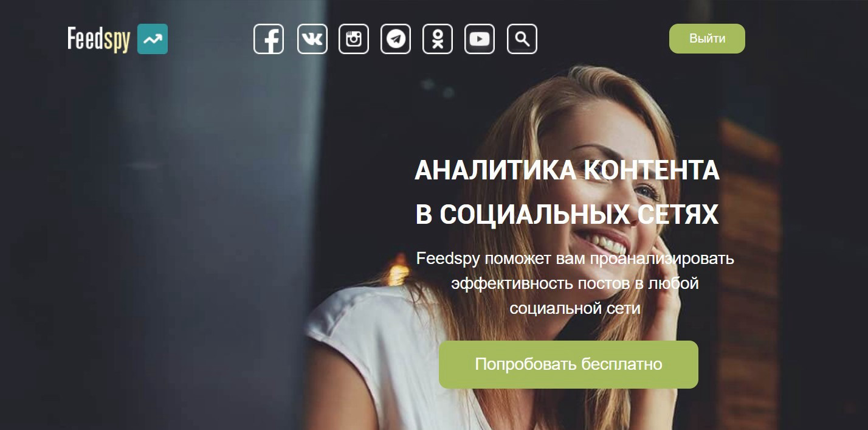Choose the Odnoklassniki icon

coord(438,39)
